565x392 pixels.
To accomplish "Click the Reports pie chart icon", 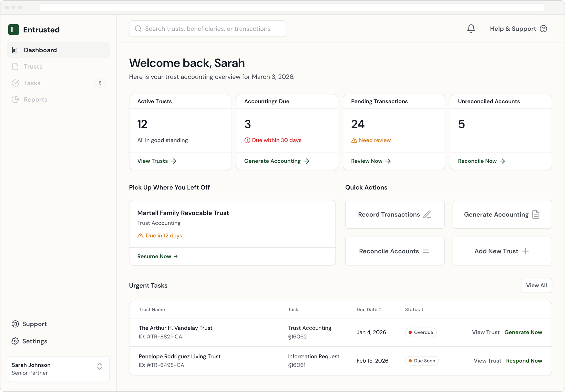I will click(15, 99).
